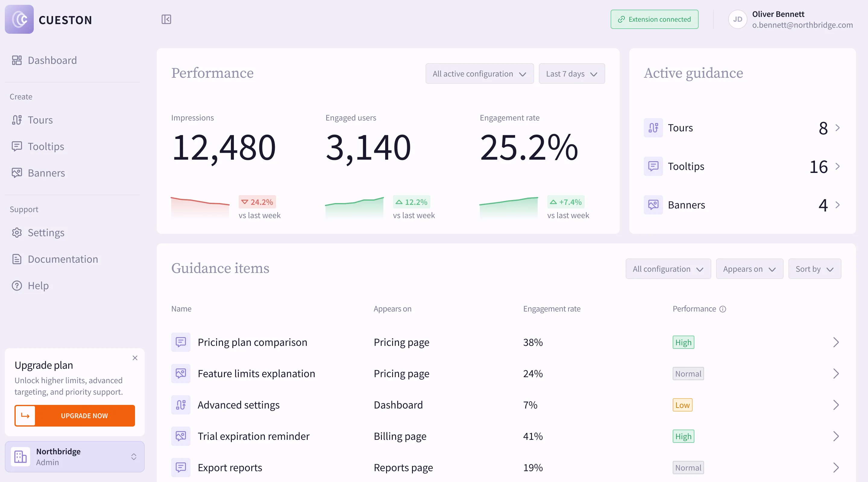
Task: Click the Low performance badge
Action: 682,405
